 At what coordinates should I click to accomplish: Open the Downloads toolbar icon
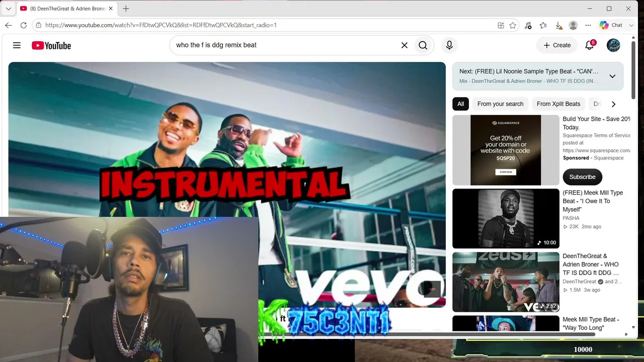[x=558, y=25]
